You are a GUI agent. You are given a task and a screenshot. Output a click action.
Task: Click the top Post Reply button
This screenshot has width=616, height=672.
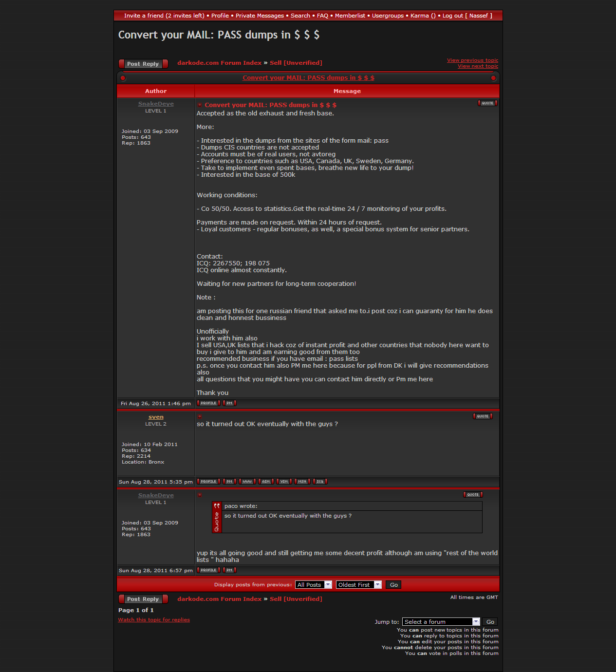pyautogui.click(x=143, y=64)
